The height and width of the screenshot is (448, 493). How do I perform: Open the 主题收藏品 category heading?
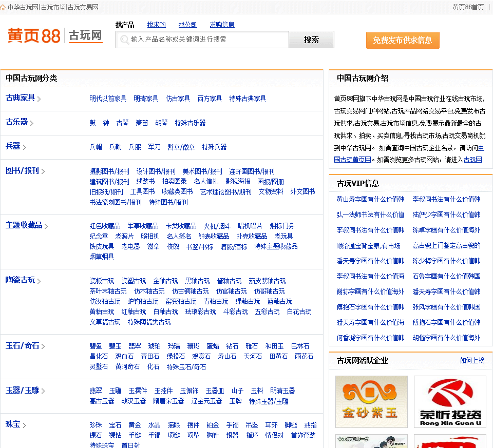pyautogui.click(x=24, y=225)
